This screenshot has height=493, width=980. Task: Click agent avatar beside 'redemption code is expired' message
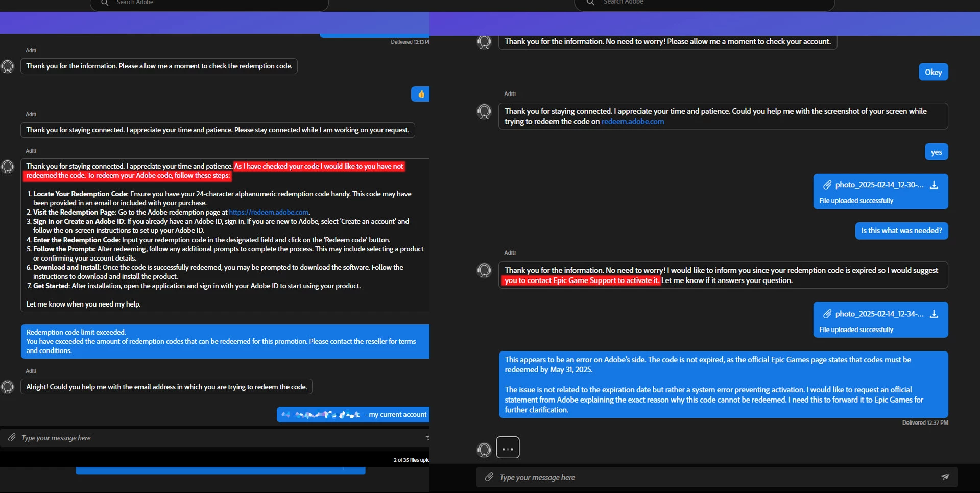coord(484,270)
